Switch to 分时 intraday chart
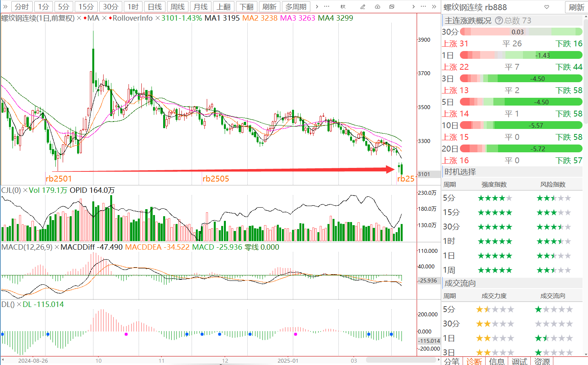The width and height of the screenshot is (588, 365). (22, 7)
